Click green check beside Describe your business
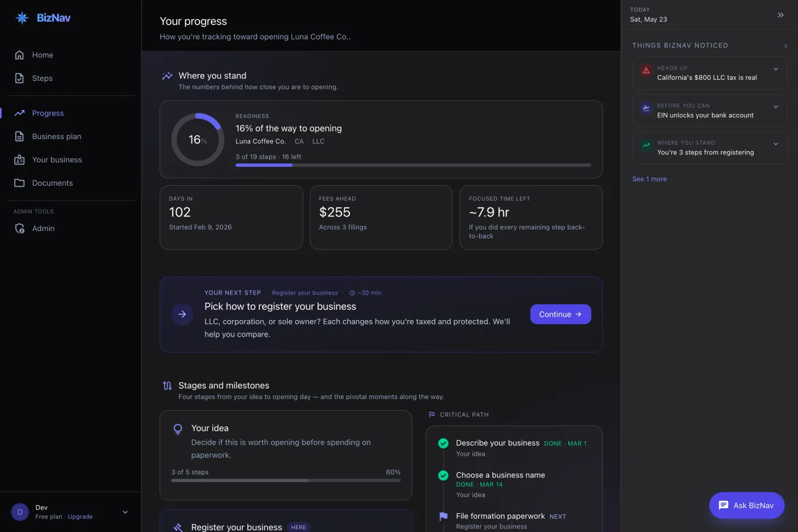 [x=443, y=443]
